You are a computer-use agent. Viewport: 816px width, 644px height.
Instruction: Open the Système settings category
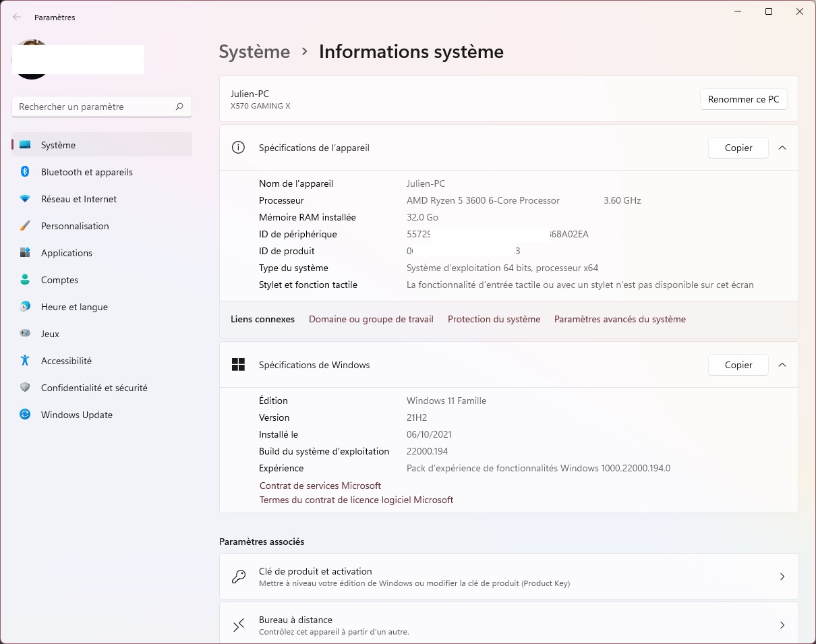click(x=102, y=145)
